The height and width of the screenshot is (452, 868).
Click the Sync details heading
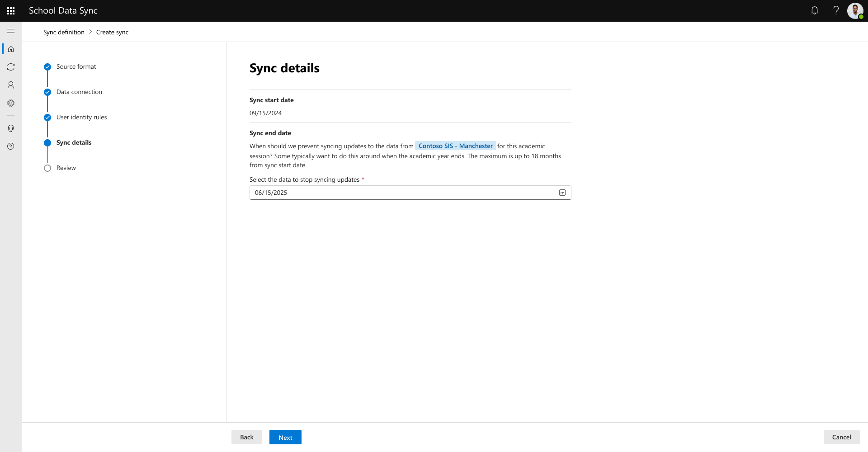pos(284,68)
